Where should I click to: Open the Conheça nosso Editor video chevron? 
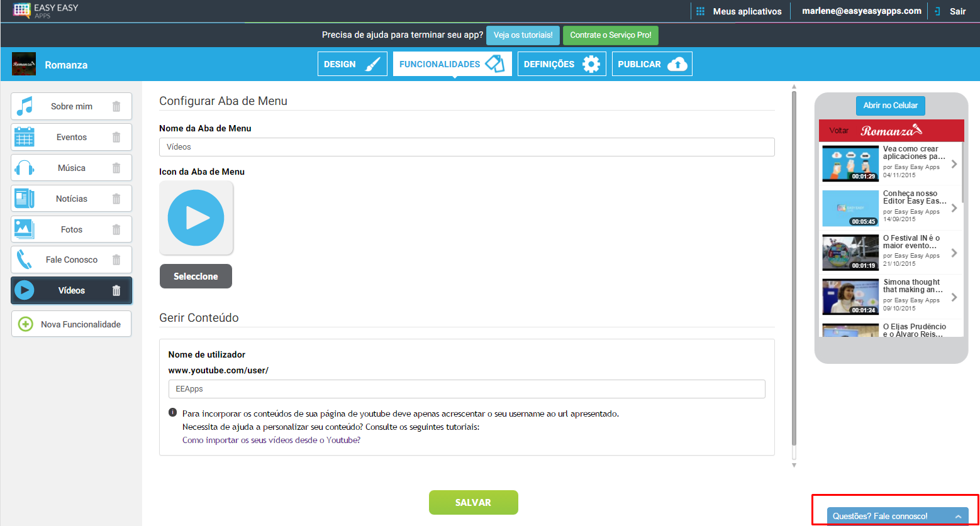[x=954, y=208]
